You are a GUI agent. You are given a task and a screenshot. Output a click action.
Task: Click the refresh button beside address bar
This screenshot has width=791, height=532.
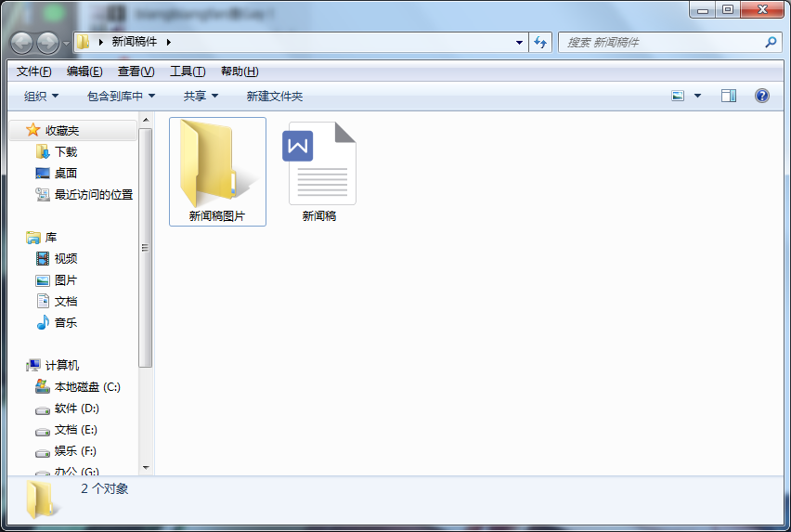point(540,43)
